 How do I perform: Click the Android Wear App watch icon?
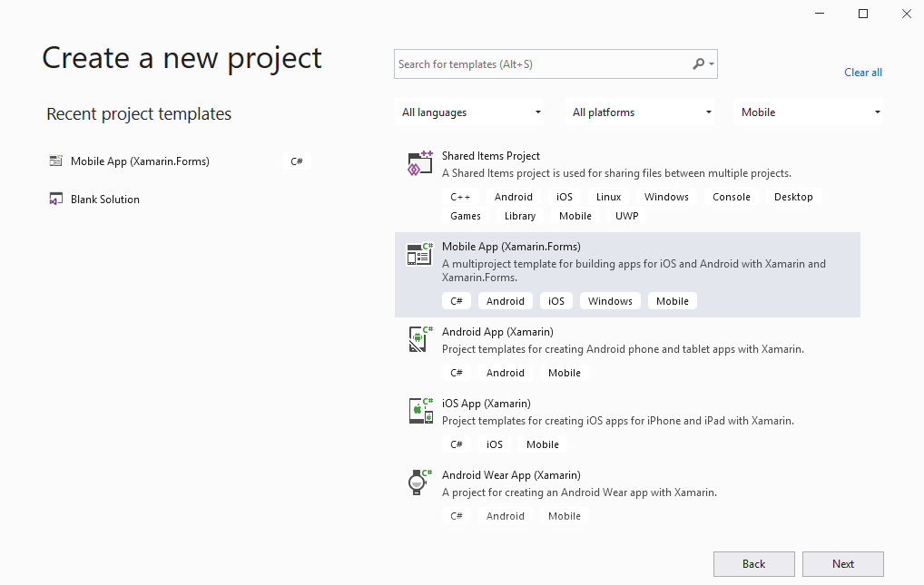click(x=418, y=483)
